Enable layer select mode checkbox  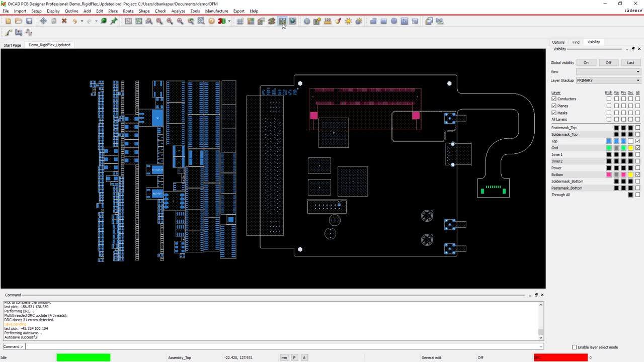tap(574, 347)
